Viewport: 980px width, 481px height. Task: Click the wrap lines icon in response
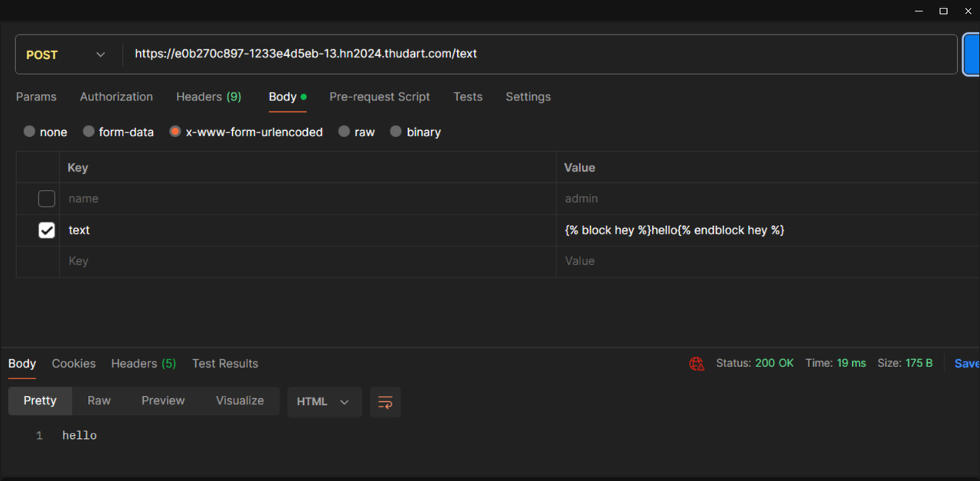[385, 402]
